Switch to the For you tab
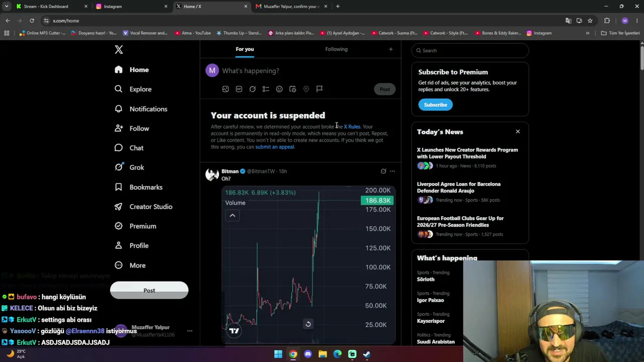 (x=245, y=49)
